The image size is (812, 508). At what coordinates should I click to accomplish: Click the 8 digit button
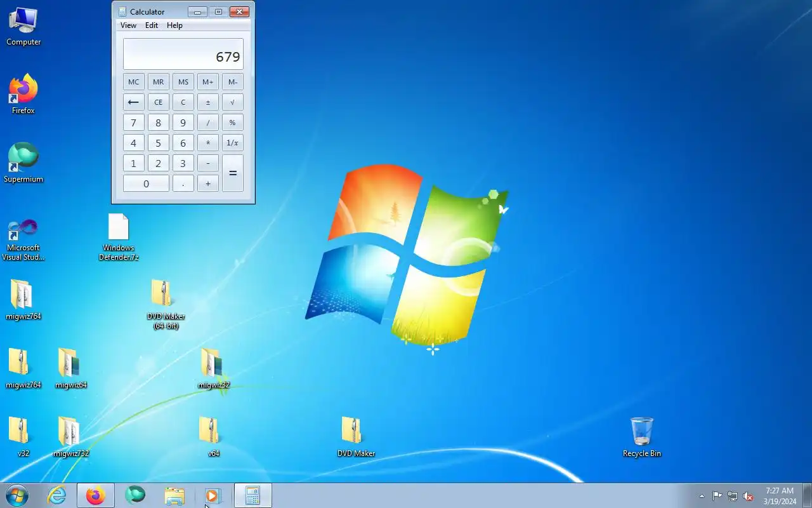pos(158,123)
